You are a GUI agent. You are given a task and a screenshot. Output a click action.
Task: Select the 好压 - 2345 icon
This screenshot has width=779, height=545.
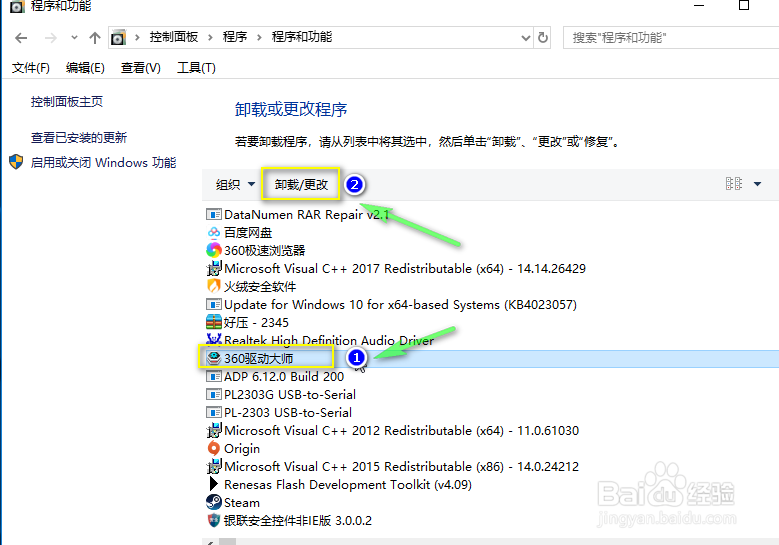coord(214,322)
